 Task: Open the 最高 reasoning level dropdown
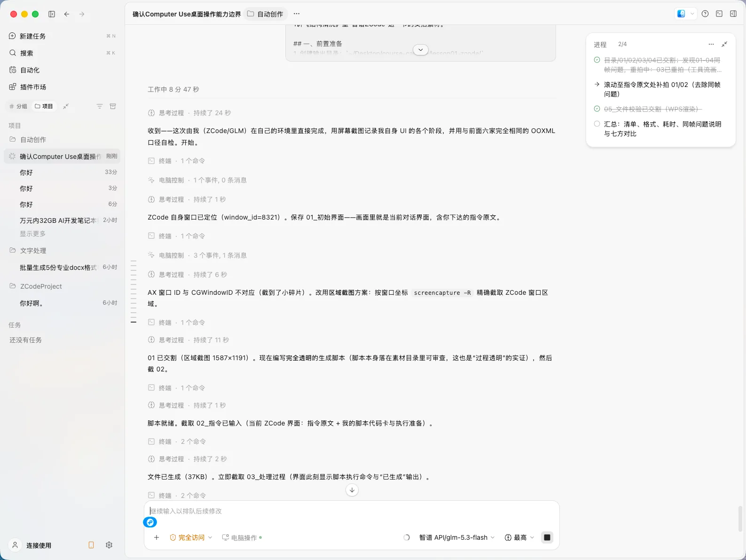click(x=519, y=537)
